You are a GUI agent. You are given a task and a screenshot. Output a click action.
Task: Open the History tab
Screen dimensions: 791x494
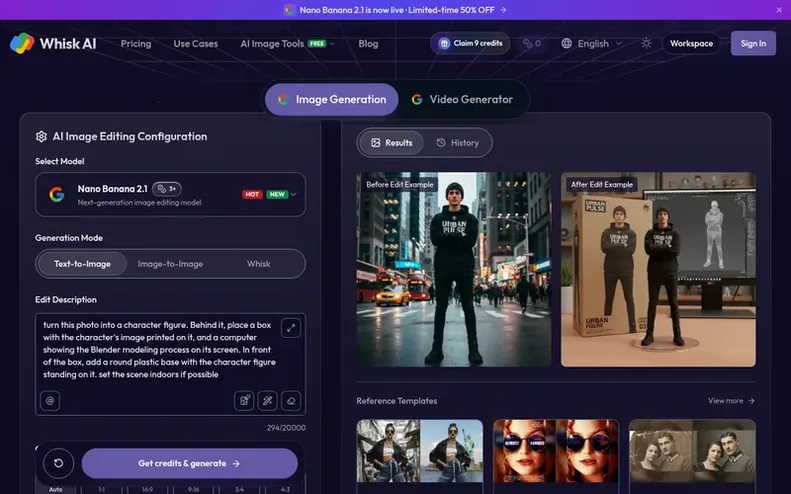click(x=458, y=143)
